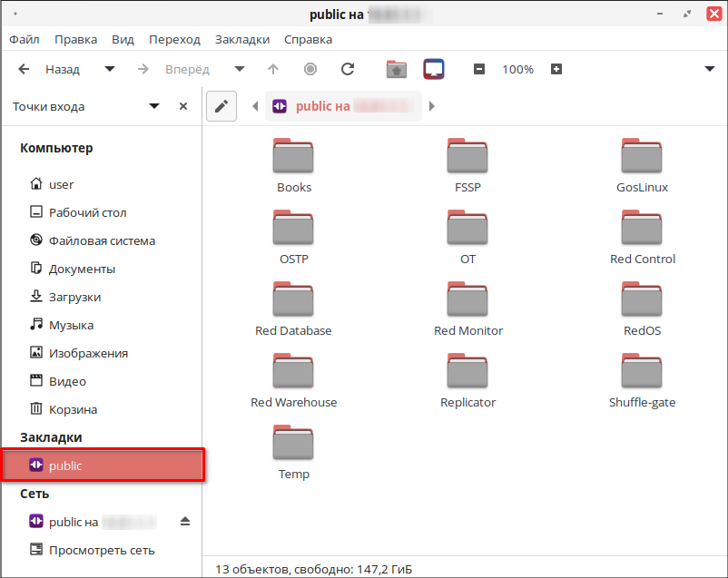Click the Компьютер section header
This screenshot has height=578, width=728.
click(x=56, y=148)
